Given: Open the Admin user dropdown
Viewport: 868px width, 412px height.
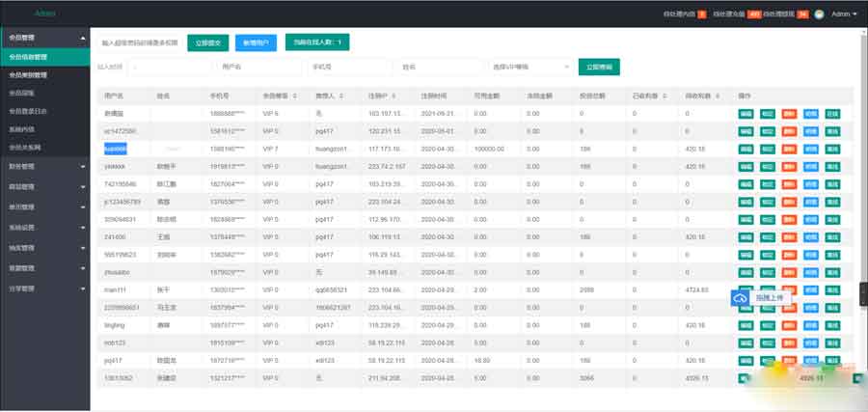Looking at the screenshot, I should [x=844, y=14].
